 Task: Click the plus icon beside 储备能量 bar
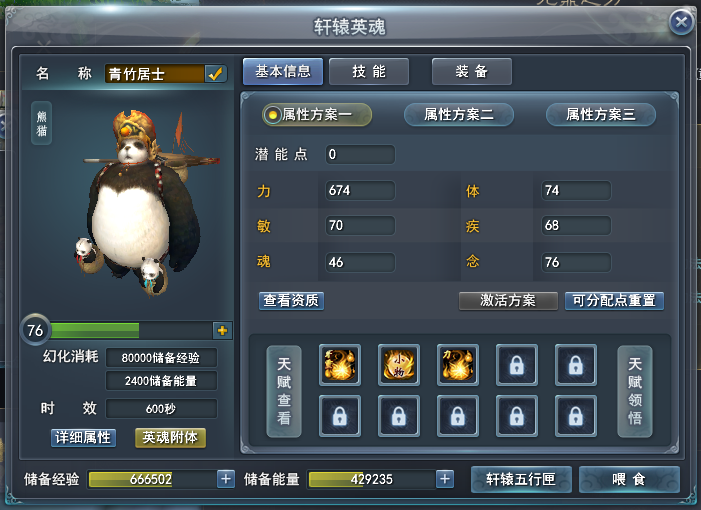tap(445, 479)
